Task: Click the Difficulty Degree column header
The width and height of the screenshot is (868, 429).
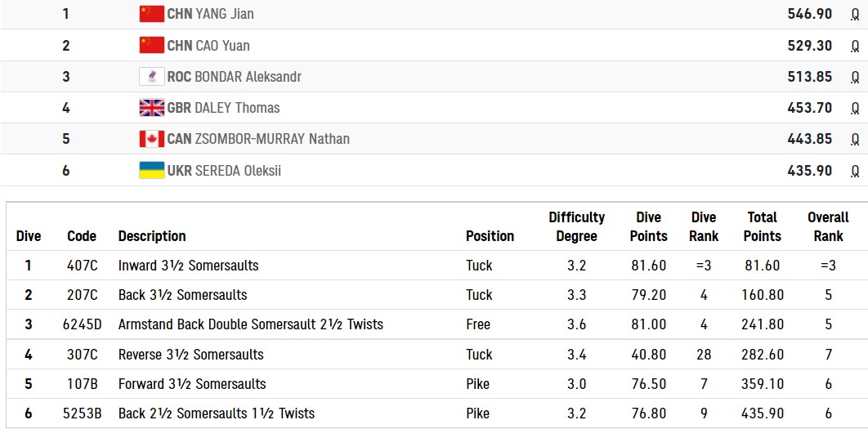Action: tap(576, 226)
